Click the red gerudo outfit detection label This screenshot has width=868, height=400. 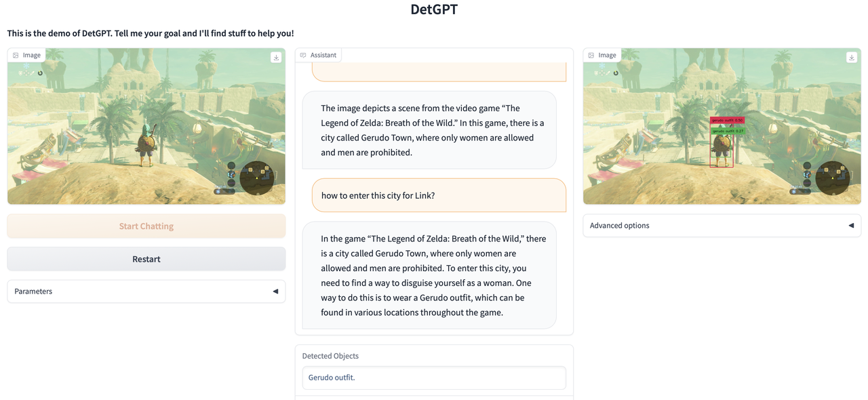(727, 120)
